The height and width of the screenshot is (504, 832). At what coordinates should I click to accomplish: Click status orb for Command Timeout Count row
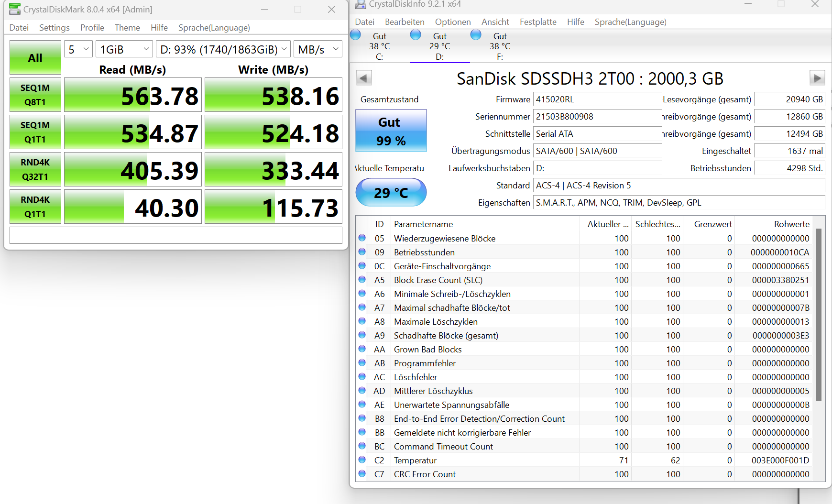coord(362,446)
